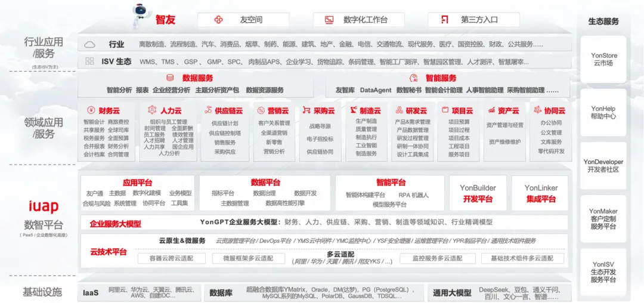Open the YonMaker 客户定制服务平台 card

pyautogui.click(x=603, y=219)
